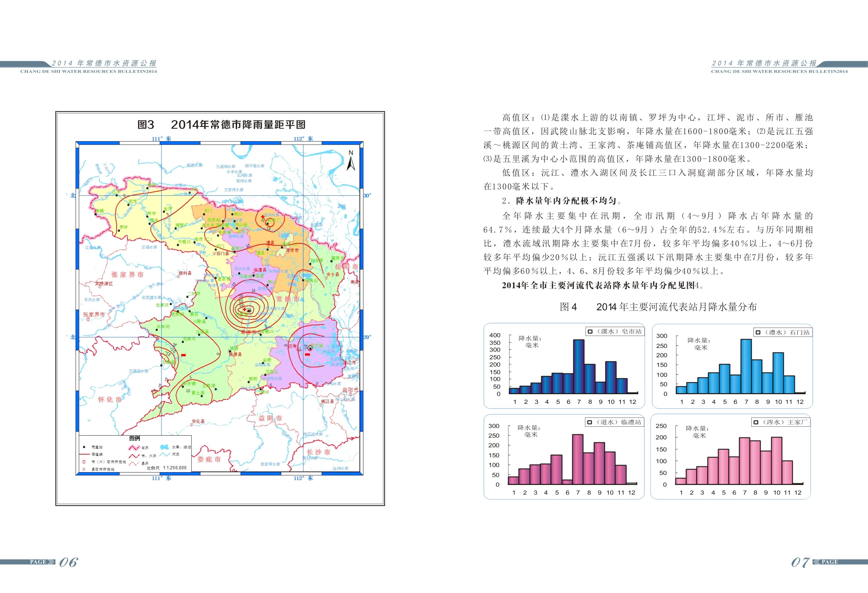Viewport: 868px width, 593px height.
Task: Click the page number 06
Action: 69,562
